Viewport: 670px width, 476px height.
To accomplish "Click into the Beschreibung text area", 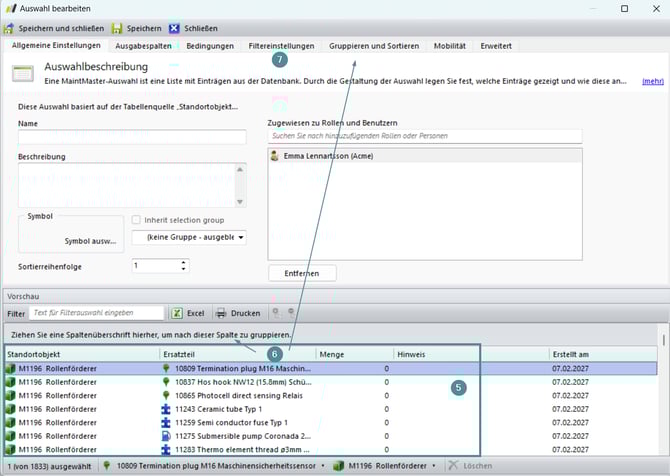I will pyautogui.click(x=127, y=185).
